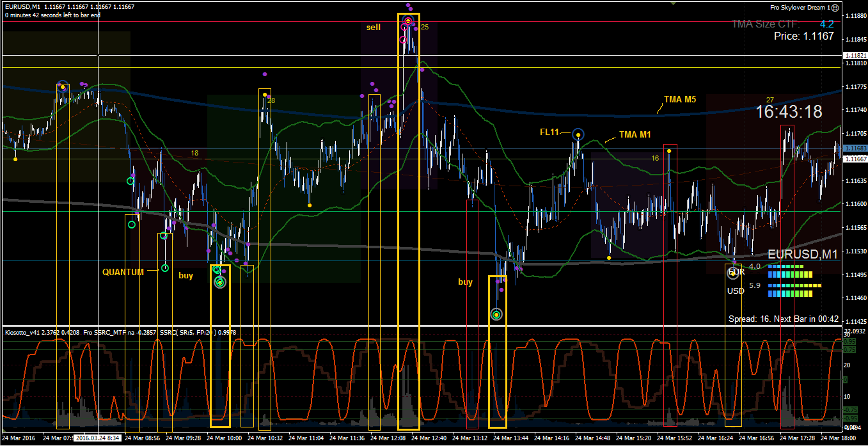The height and width of the screenshot is (446, 868).
Task: Click the 'TMA Size CTF:' label
Action: click(766, 24)
